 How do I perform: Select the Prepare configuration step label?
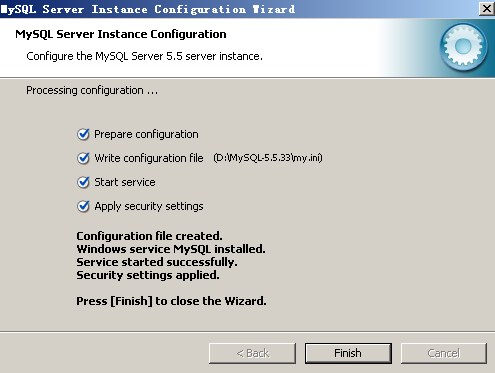click(x=146, y=134)
